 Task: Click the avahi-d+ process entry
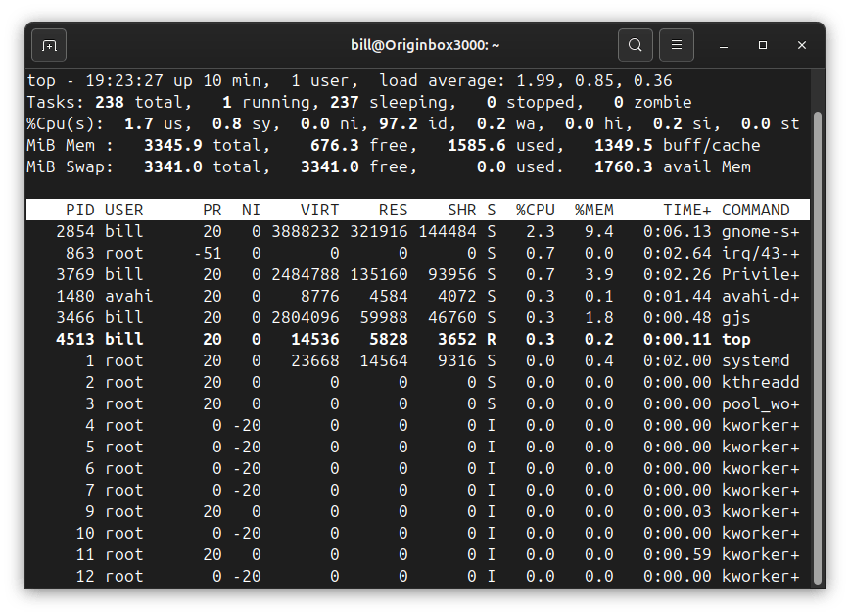[759, 295]
